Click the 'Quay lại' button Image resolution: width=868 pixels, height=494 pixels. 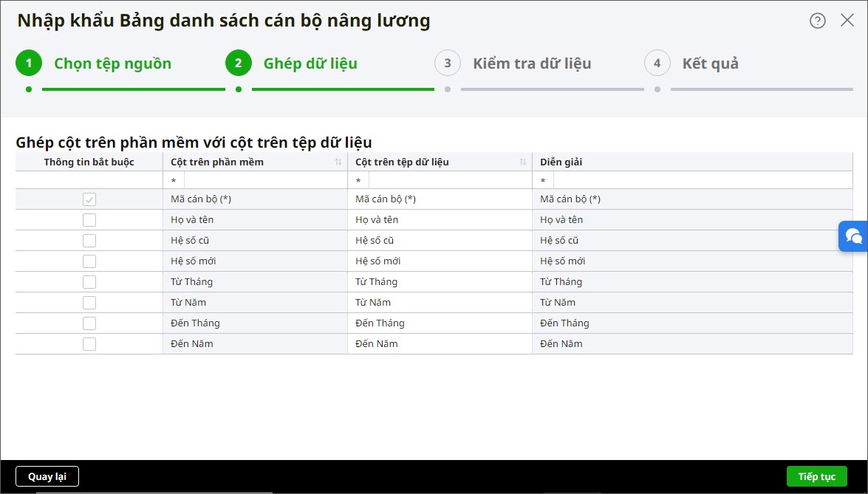pos(47,477)
